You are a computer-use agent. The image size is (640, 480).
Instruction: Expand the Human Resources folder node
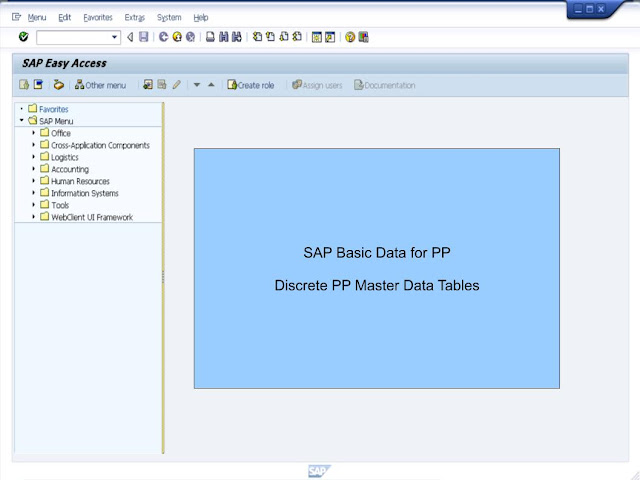34,180
